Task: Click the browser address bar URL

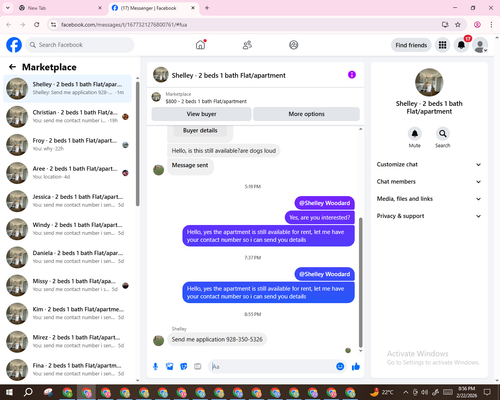Action: pos(124,25)
